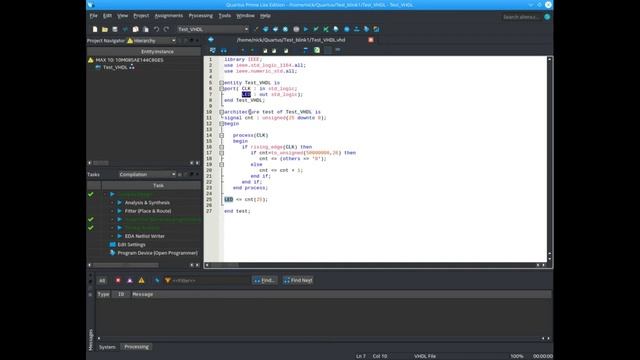Open the File menu
The height and width of the screenshot is (360, 640).
pos(93,16)
